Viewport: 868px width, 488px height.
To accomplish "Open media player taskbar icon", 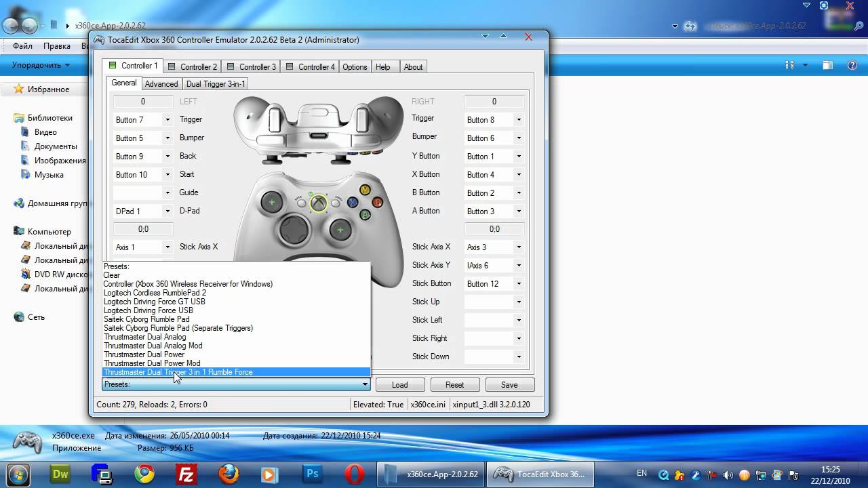I will [x=270, y=474].
